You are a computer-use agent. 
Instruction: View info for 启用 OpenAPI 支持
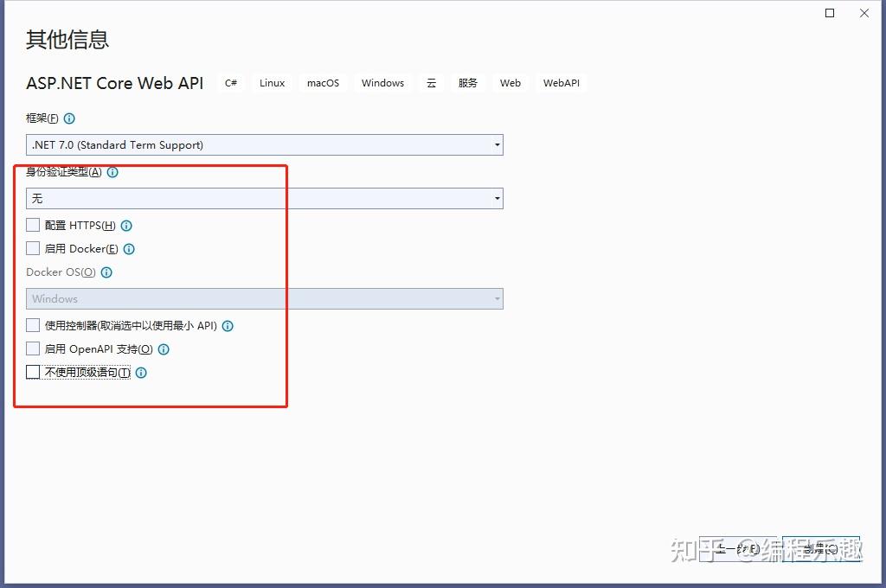coord(164,349)
